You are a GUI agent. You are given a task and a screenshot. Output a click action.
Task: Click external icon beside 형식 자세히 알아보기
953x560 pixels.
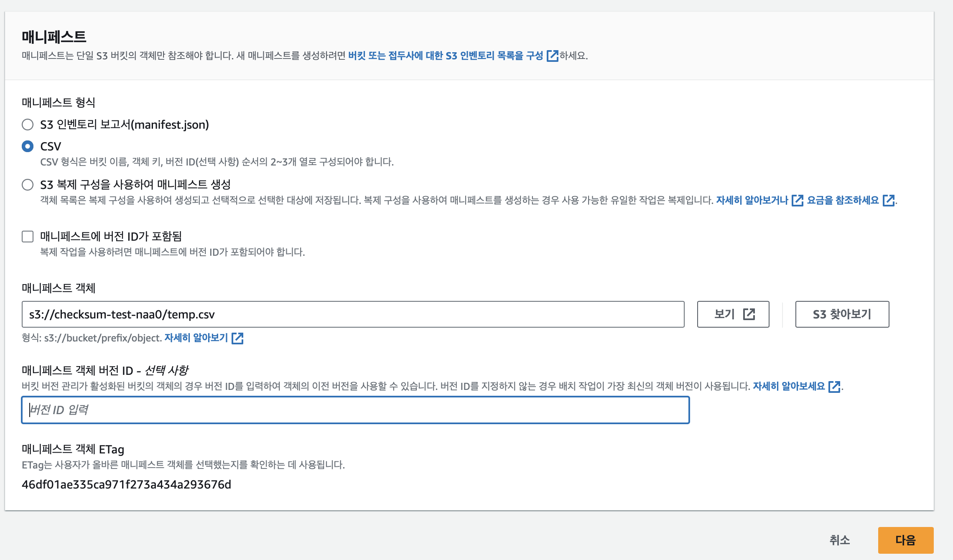pyautogui.click(x=237, y=338)
